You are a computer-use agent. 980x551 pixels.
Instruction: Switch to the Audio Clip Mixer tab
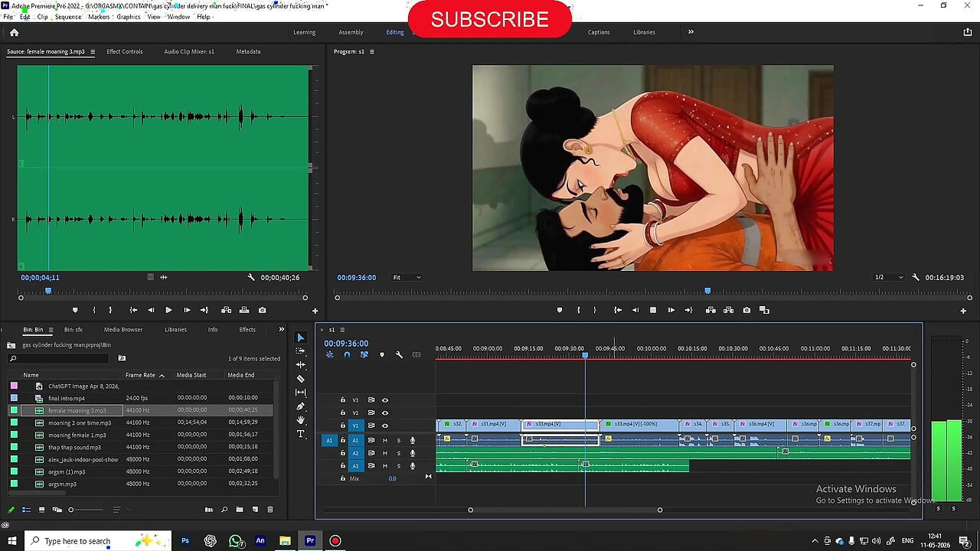pos(189,52)
